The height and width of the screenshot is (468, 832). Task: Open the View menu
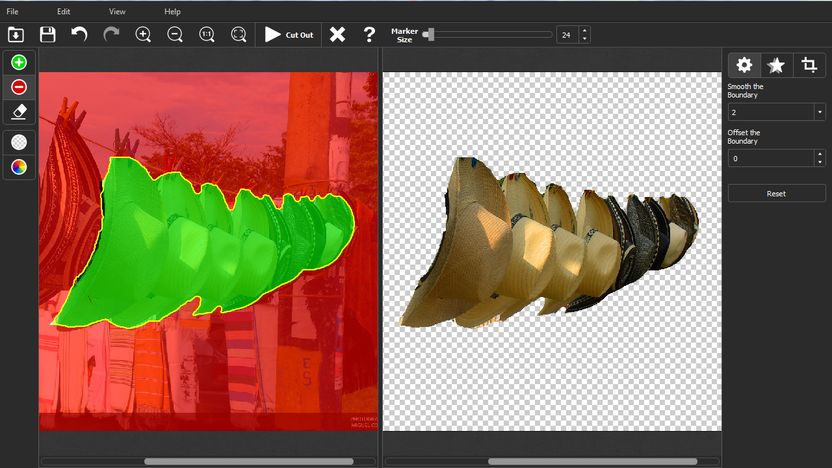(117, 11)
